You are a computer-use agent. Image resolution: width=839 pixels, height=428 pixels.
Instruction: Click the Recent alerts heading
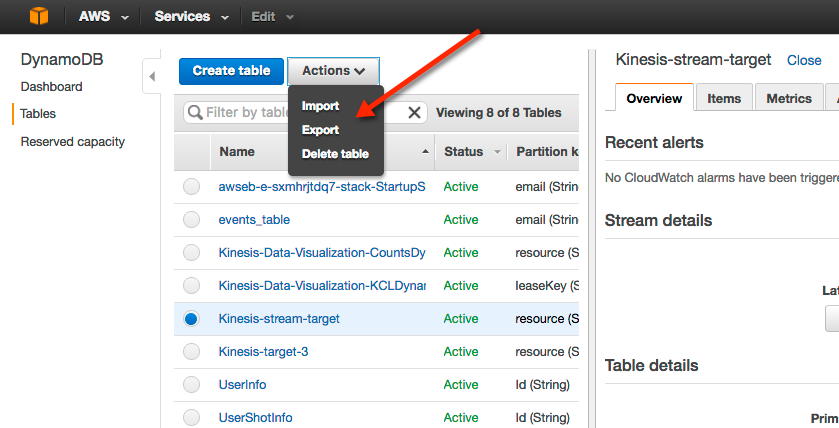(654, 142)
